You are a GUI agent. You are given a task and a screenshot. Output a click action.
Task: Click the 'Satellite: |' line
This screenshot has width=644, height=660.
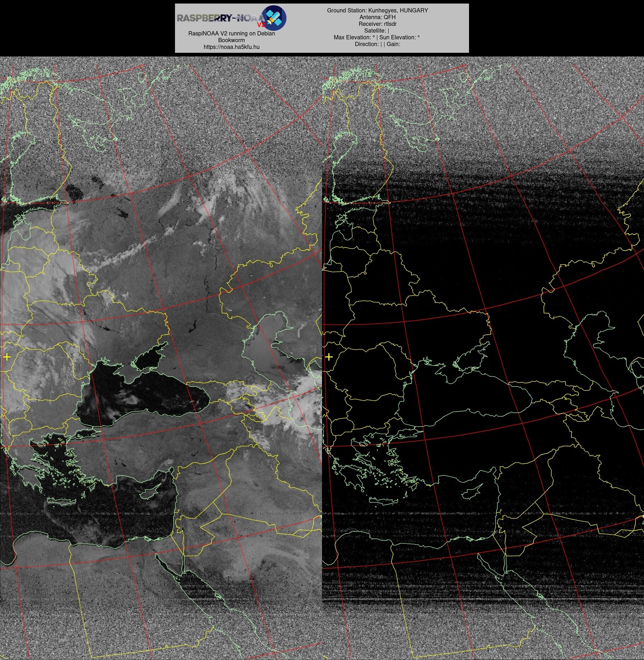click(377, 31)
